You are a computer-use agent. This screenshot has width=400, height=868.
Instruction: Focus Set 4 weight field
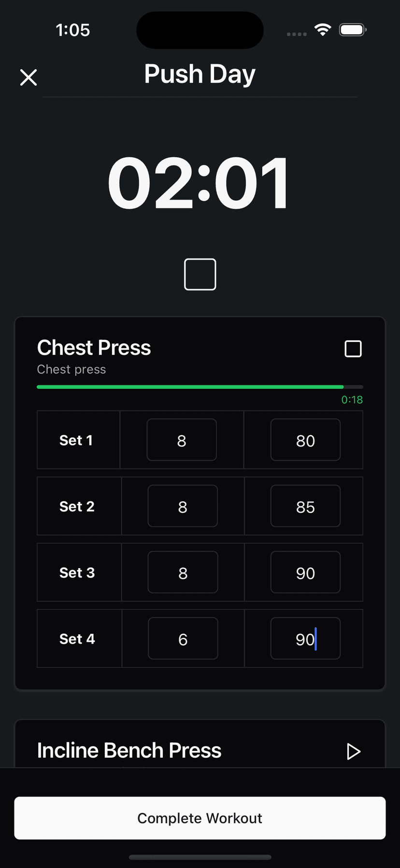(x=305, y=639)
